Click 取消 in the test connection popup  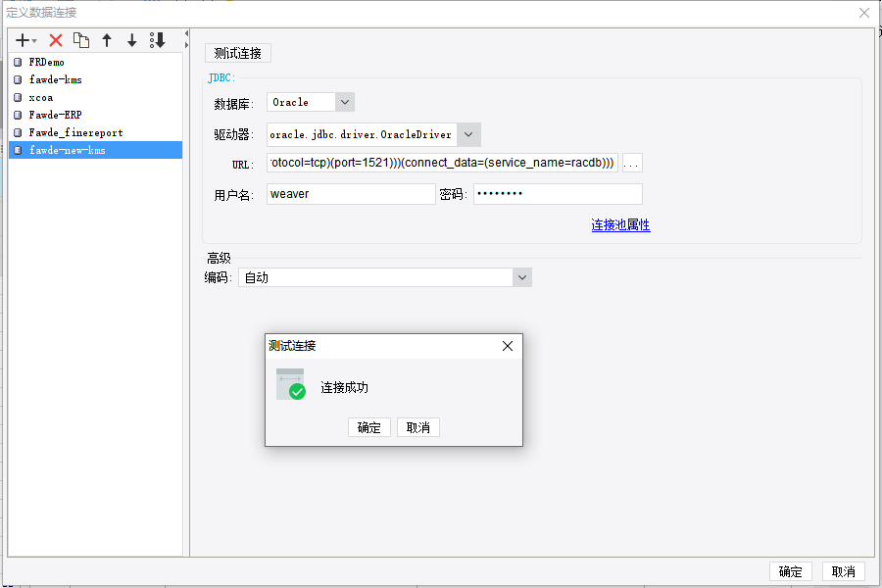[417, 427]
